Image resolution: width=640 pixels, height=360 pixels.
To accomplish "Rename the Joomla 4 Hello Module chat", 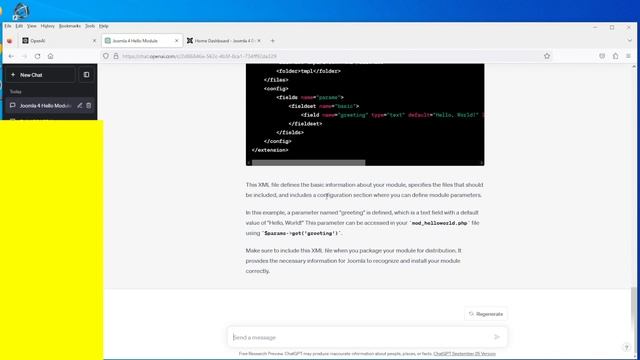I will tap(80, 106).
